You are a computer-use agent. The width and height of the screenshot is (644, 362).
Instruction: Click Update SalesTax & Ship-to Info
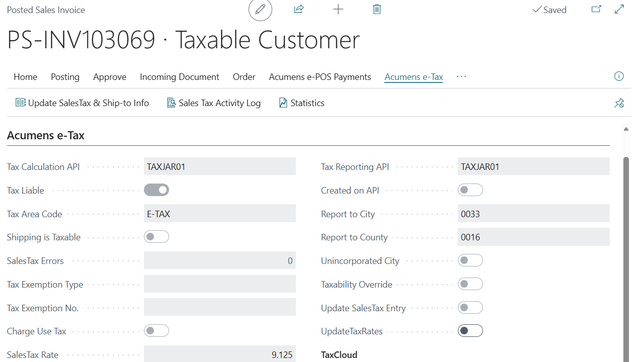[x=83, y=103]
